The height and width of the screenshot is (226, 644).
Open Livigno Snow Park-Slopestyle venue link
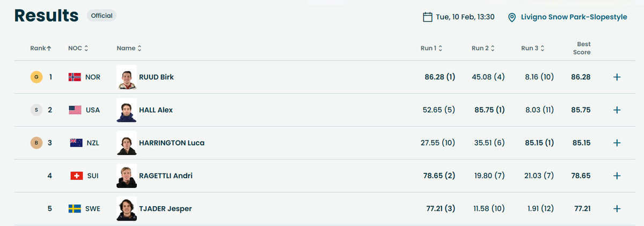coord(574,17)
